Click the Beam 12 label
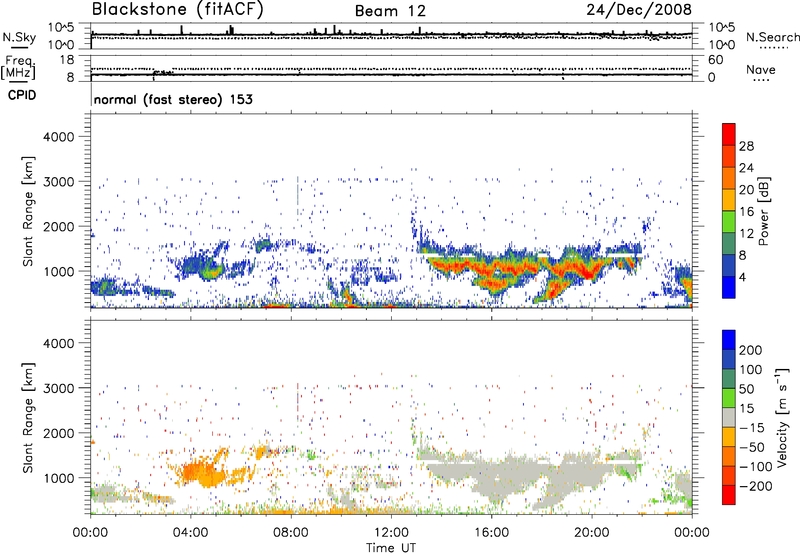 [x=390, y=11]
